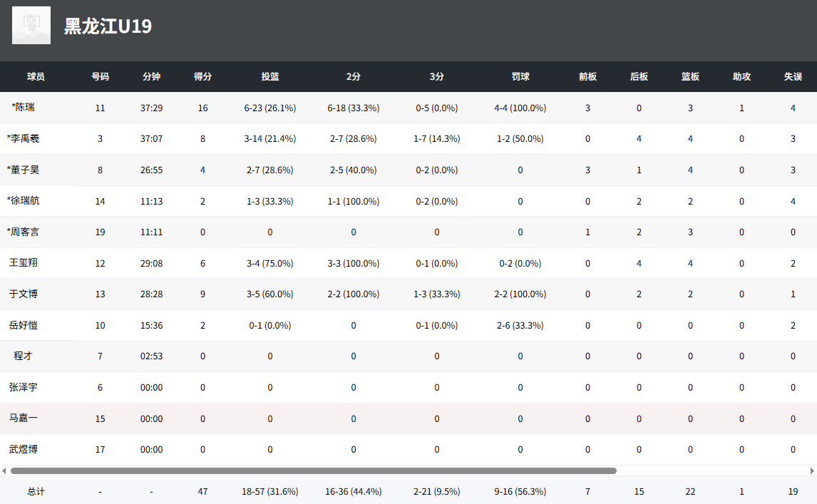Click 董子昊's minutes 26:55
817x504 pixels.
tap(152, 170)
